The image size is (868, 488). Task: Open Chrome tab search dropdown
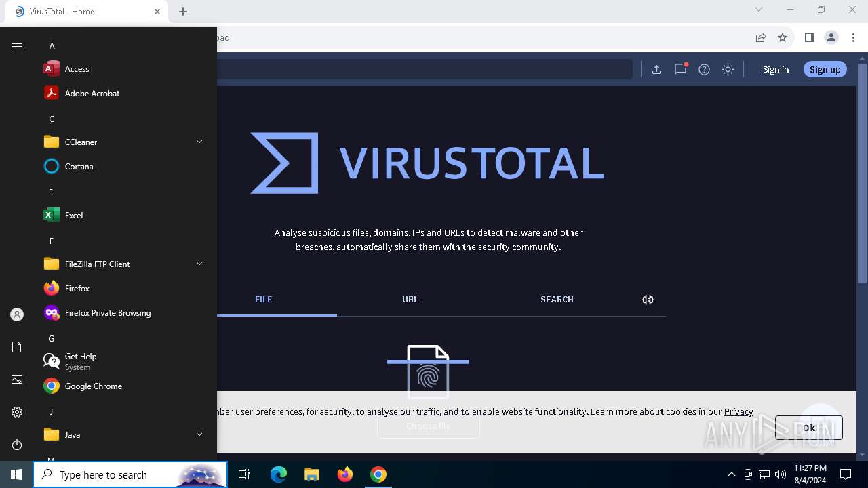coord(759,10)
